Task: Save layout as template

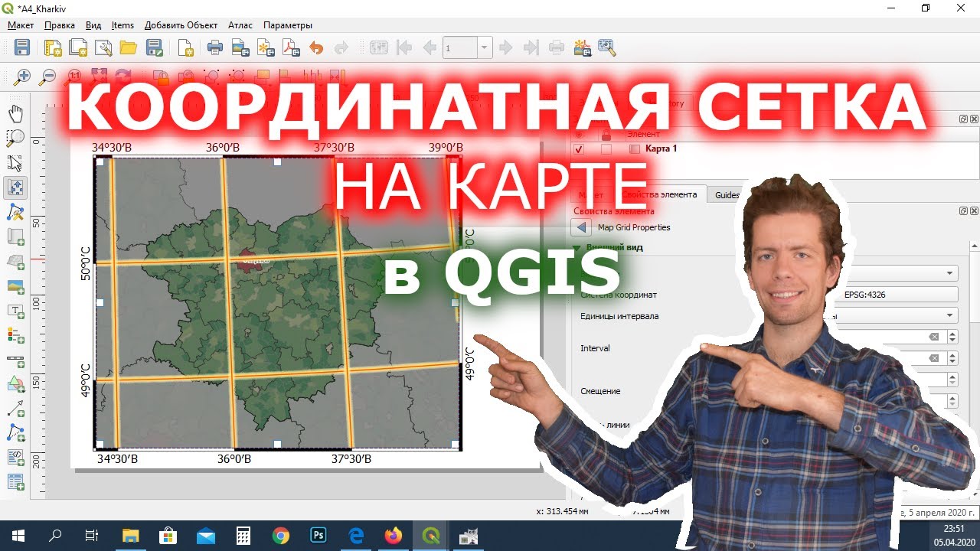Action: click(x=154, y=47)
